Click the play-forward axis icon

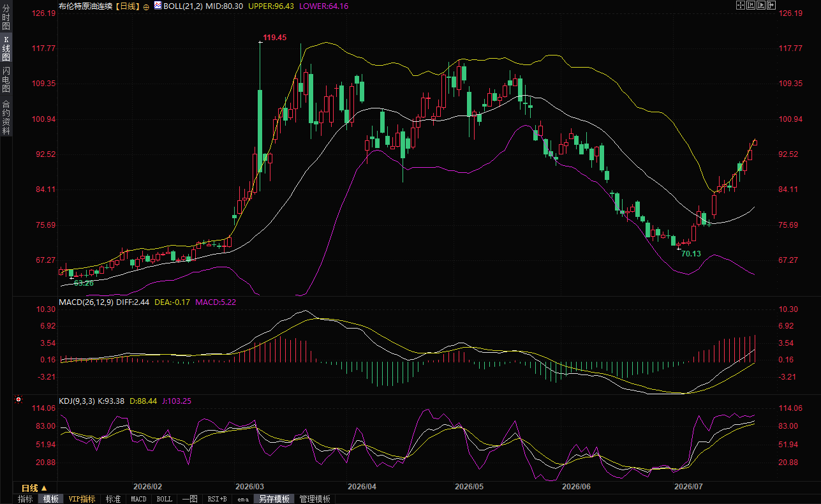761,5
